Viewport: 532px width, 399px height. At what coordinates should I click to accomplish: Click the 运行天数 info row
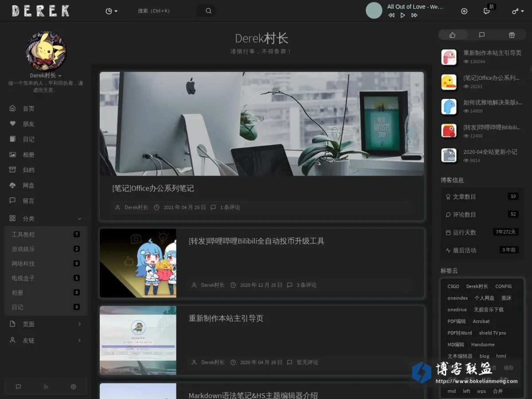[x=482, y=232]
